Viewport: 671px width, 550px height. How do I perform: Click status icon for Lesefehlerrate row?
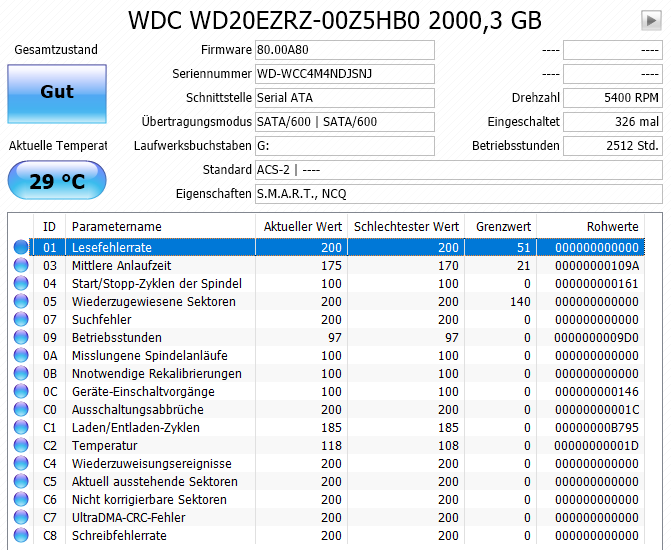point(21,247)
